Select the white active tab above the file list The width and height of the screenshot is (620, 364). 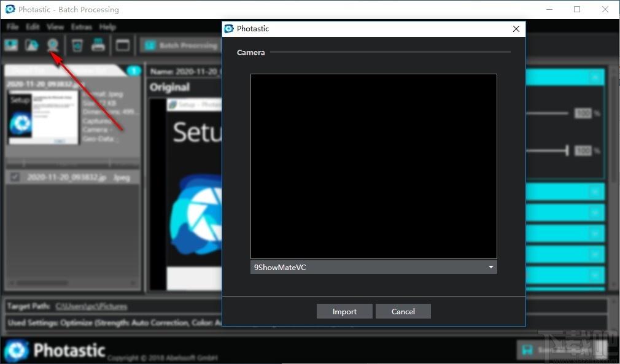pos(63,71)
